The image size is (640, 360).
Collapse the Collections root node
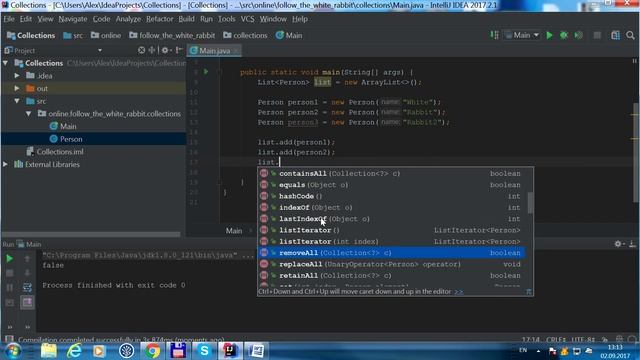[x=5, y=63]
